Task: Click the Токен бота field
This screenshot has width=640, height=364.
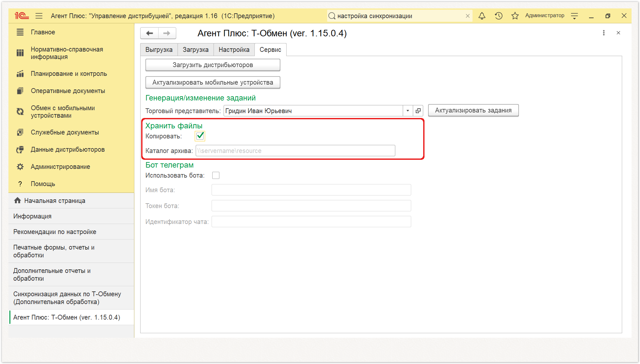Action: [x=311, y=206]
